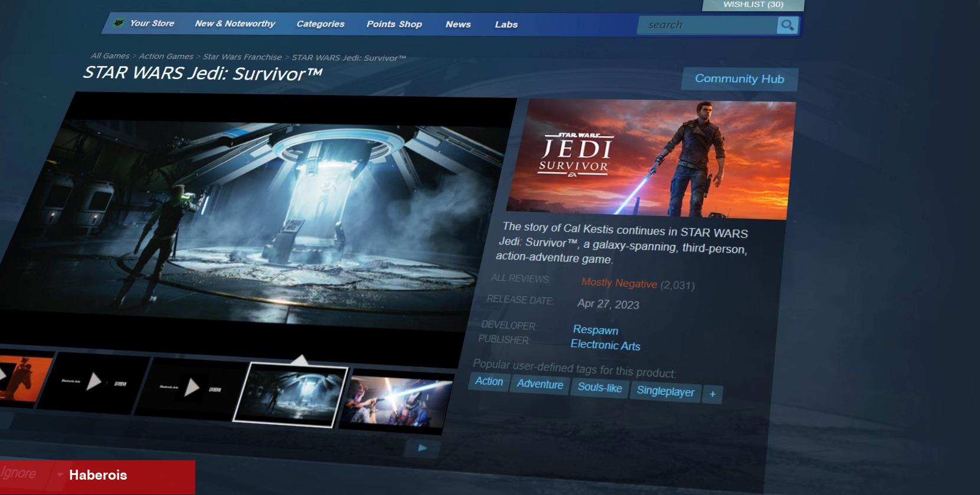Select the lightsaber duel screenshot thumbnail

pos(396,401)
